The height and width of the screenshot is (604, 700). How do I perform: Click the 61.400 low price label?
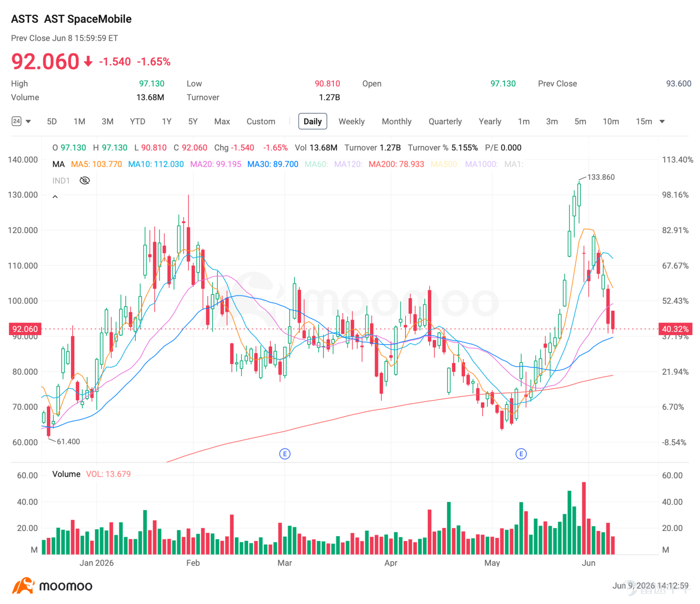pyautogui.click(x=68, y=442)
